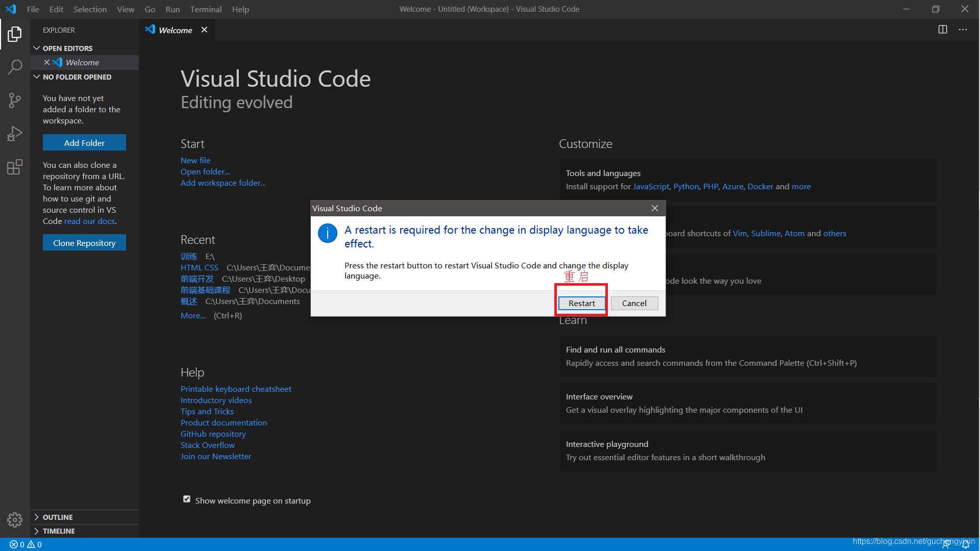Viewport: 980px width, 551px height.
Task: Open recent folder 概述
Action: (189, 301)
